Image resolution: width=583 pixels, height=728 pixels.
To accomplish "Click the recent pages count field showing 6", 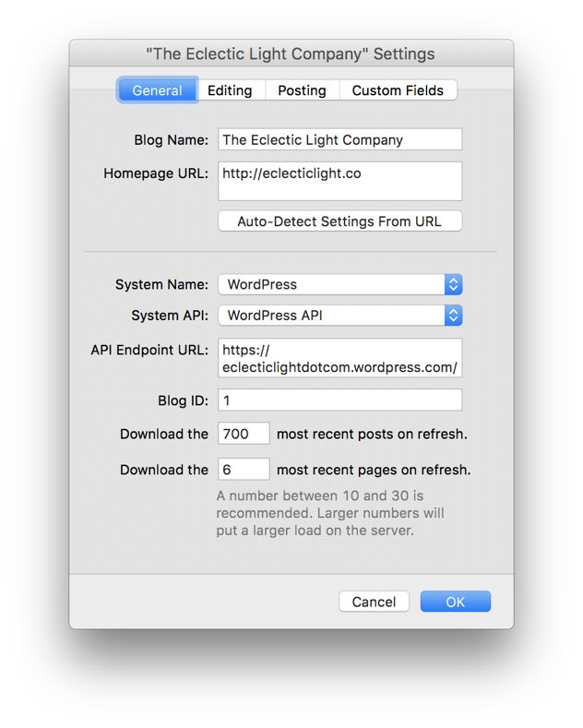I will 244,469.
